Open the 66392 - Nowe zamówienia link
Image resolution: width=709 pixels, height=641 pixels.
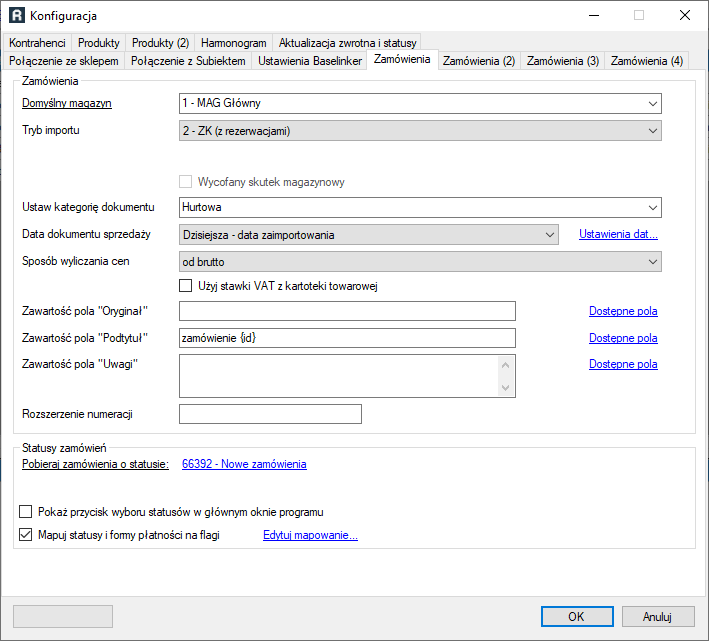pos(244,464)
